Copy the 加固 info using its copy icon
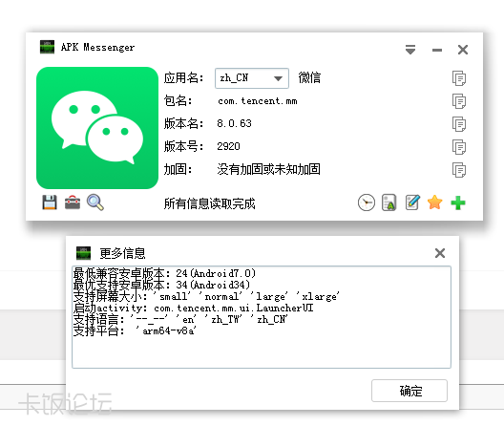504x426 pixels. pyautogui.click(x=459, y=170)
